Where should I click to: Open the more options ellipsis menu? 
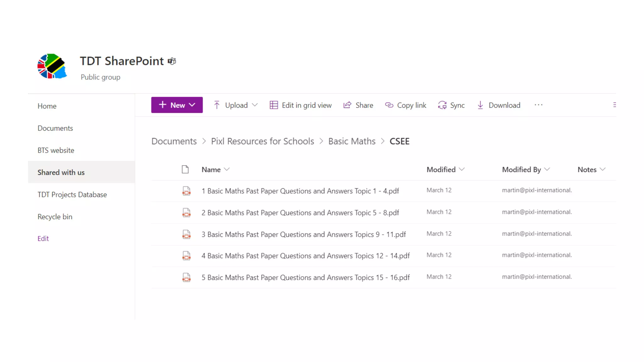tap(538, 105)
